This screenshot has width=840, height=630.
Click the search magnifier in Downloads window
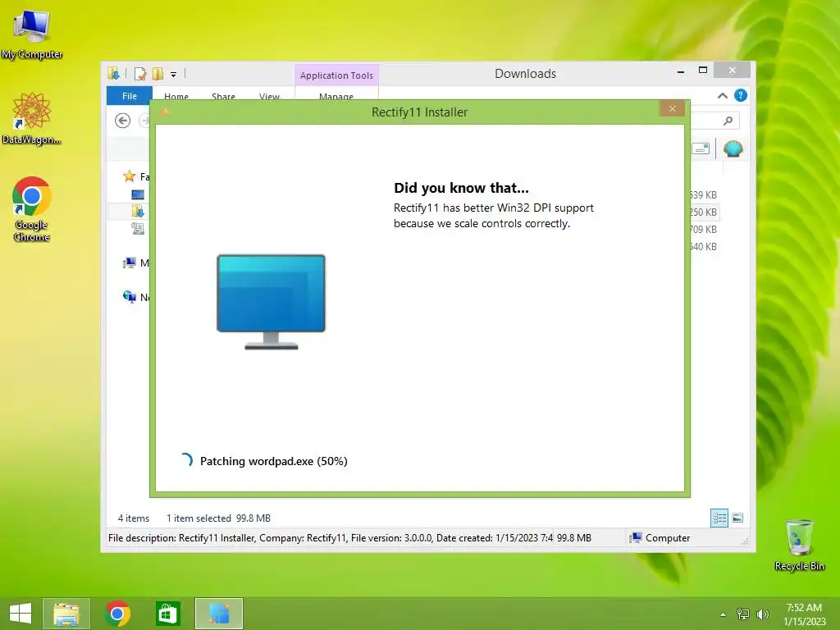(728, 121)
